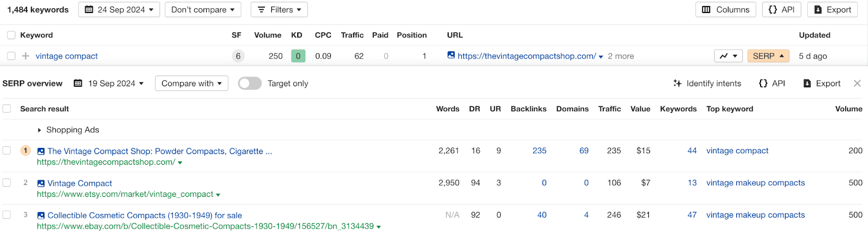Viewport: 868px width, 233px height.
Task: Open 40 backlinks for eBay result
Action: [x=541, y=215]
